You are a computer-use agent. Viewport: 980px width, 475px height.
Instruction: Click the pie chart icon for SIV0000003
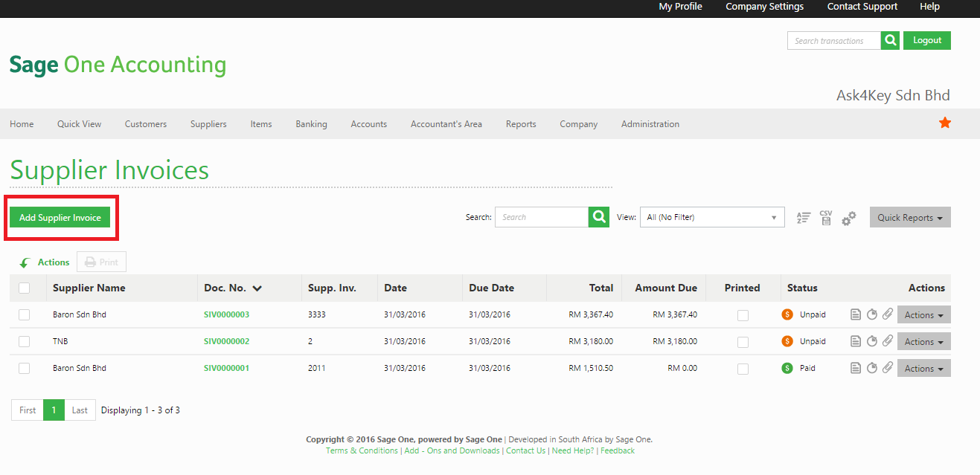coord(872,314)
